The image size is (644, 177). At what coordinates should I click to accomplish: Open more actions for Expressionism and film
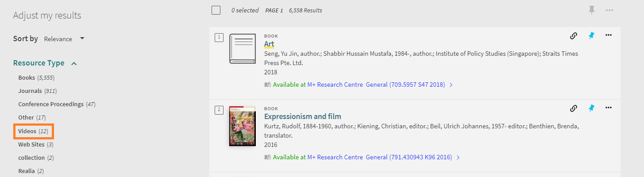pyautogui.click(x=609, y=108)
